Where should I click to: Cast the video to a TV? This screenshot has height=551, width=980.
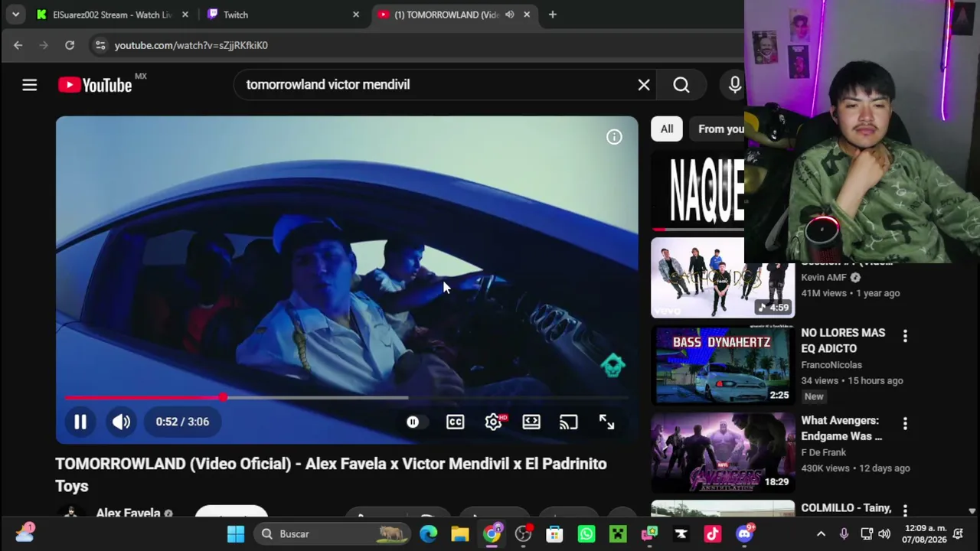coord(568,422)
